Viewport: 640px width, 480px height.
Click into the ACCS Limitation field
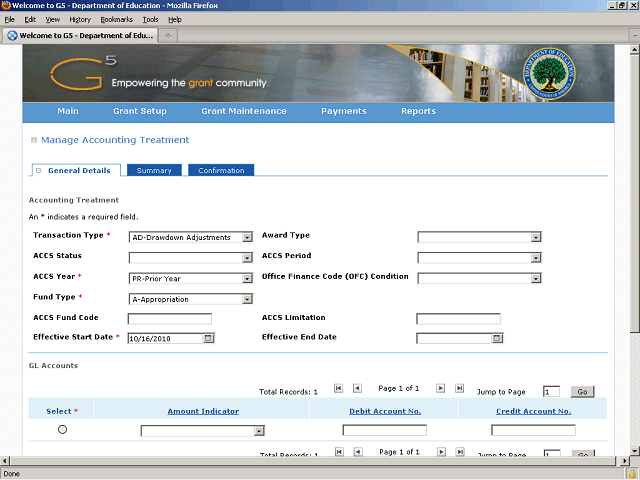click(458, 319)
